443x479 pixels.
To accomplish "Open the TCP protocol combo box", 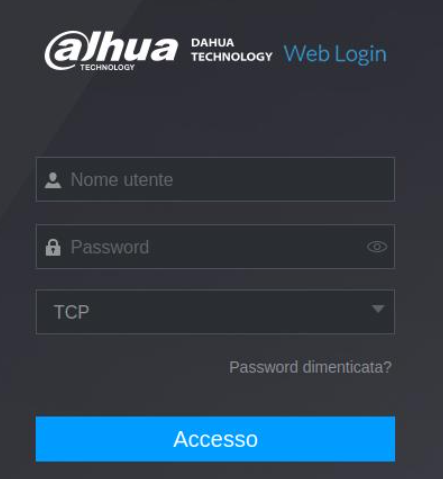I will click(215, 312).
